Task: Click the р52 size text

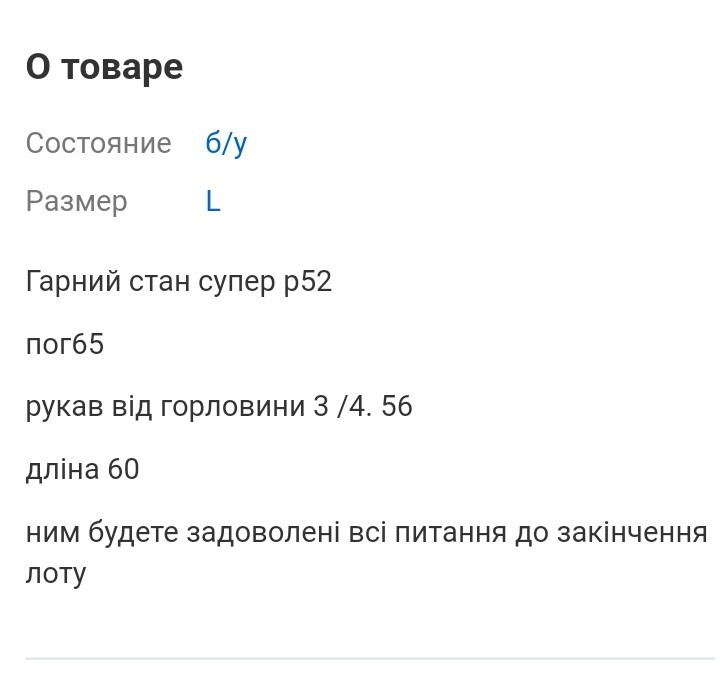Action: click(x=307, y=282)
